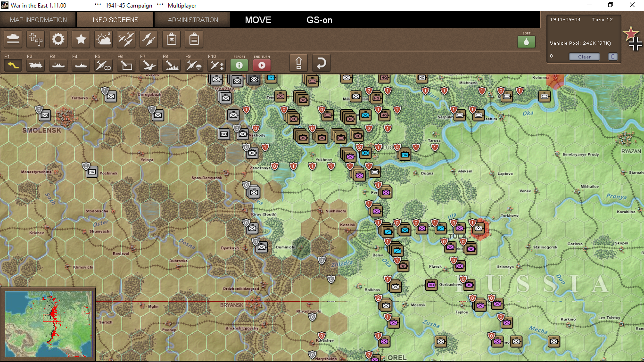This screenshot has width=644, height=362.
Task: Click the Mikhailov town label
Action: 590,187
